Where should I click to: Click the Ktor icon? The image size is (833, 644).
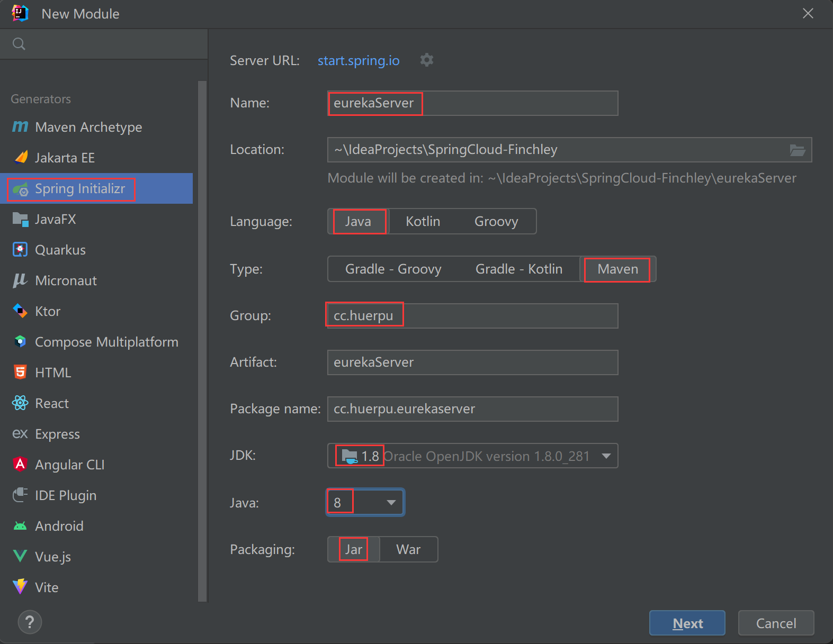[20, 311]
